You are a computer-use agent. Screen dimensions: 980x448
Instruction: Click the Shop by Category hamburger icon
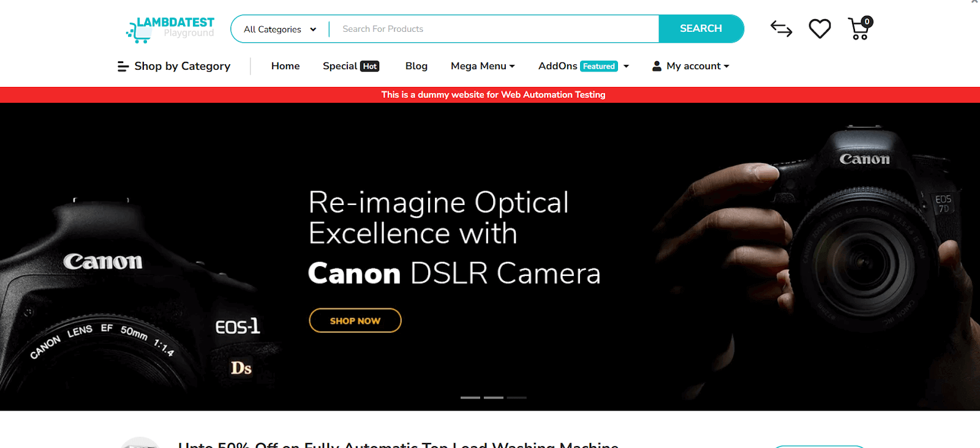click(x=123, y=66)
